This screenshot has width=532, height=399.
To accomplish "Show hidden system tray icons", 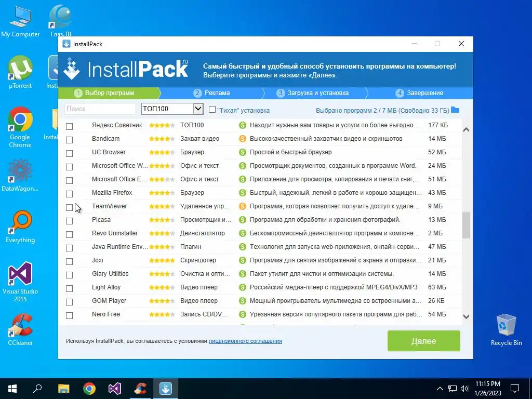I will tap(440, 389).
